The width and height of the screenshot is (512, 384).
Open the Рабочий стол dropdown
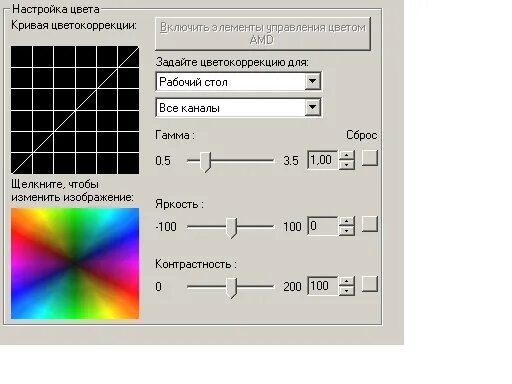pos(313,81)
